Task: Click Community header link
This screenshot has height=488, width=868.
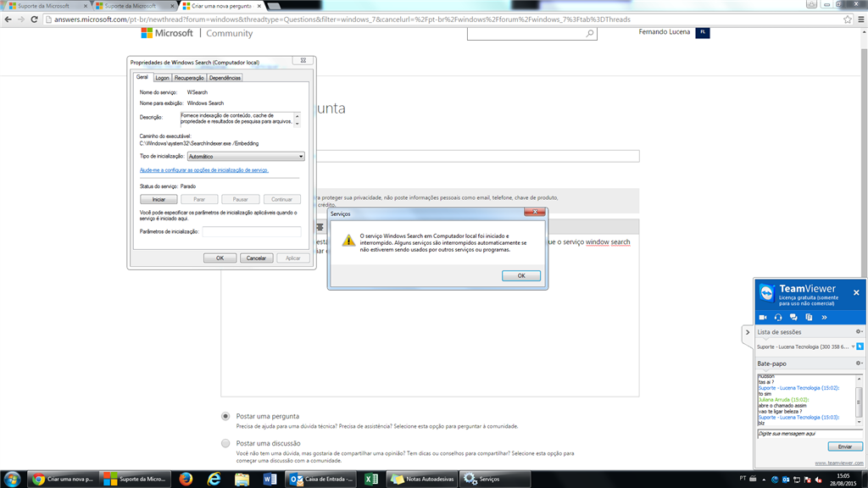Action: 229,33
